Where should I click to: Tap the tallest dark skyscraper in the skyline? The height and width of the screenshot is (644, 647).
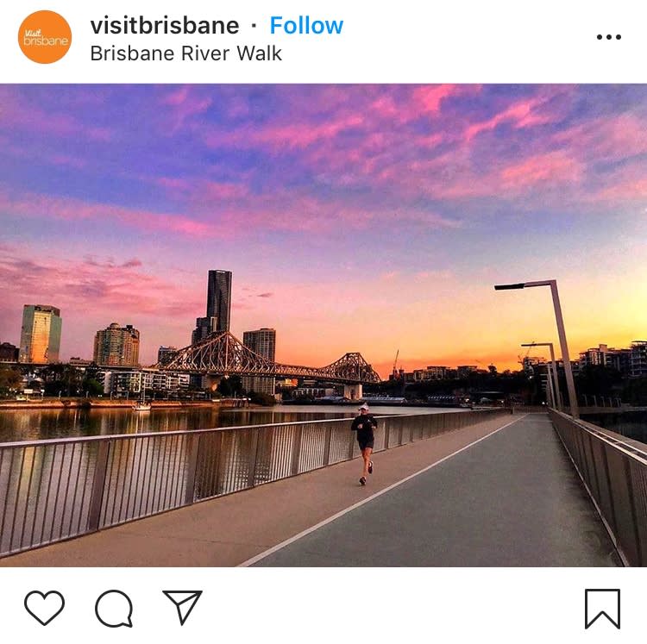[219, 301]
